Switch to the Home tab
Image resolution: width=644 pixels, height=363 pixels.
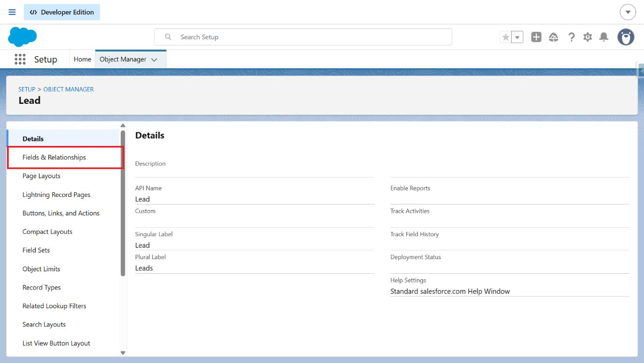click(x=82, y=59)
